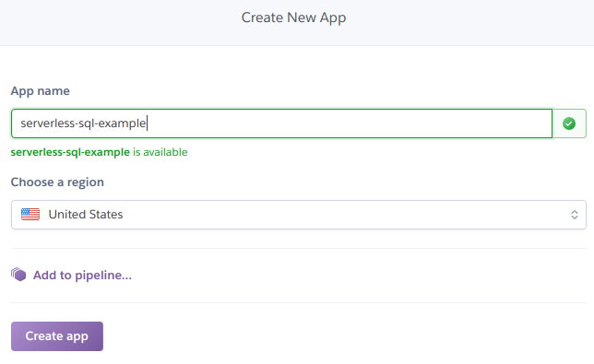Click the Create New App heading
Image resolution: width=594 pixels, height=364 pixels.
[x=293, y=18]
